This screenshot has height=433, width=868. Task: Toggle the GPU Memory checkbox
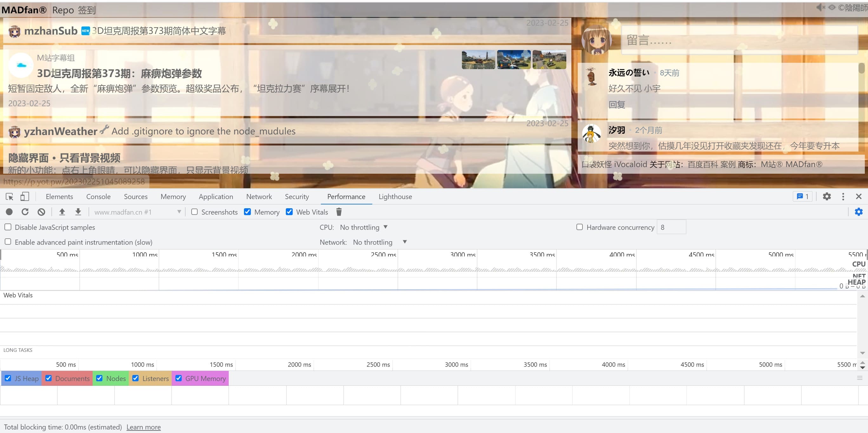(179, 378)
